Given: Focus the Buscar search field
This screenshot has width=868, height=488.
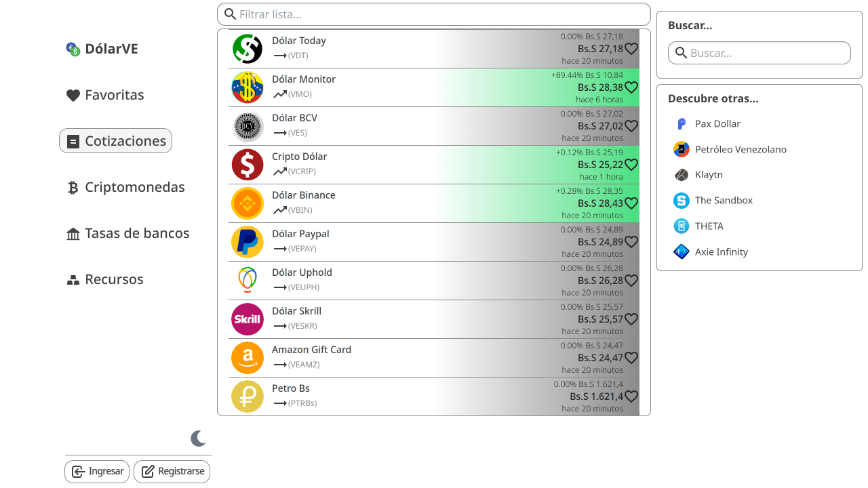Looking at the screenshot, I should tap(759, 53).
